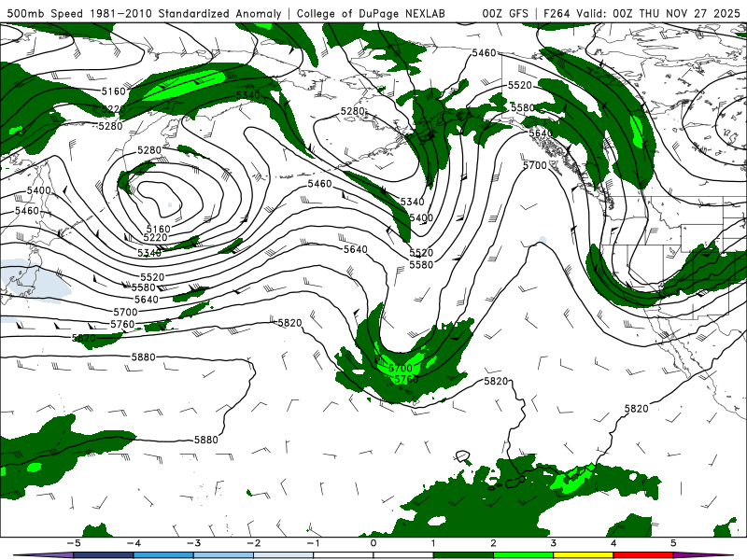747x560 pixels.
Task: Click the '4' legend scale label
Action: [613, 543]
